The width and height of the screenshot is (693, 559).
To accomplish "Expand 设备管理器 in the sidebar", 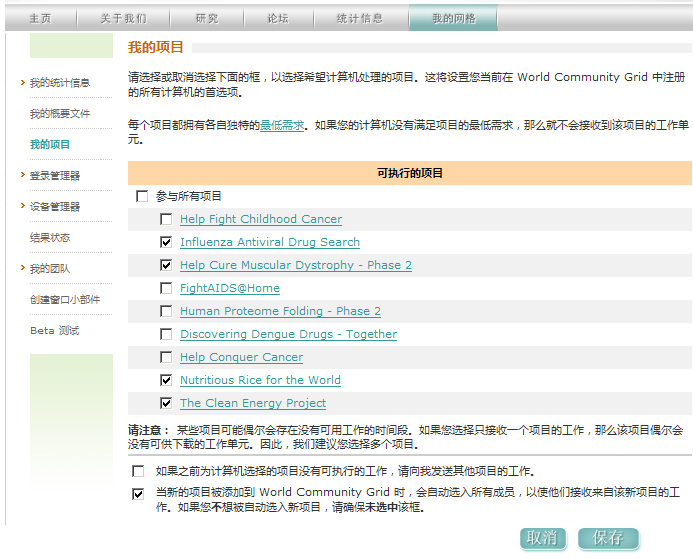I will pos(55,206).
